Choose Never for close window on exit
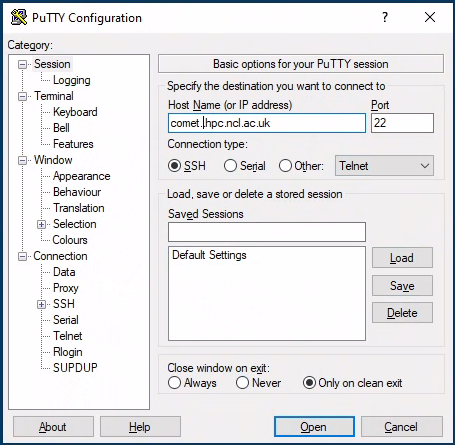This screenshot has height=445, width=455. point(242,383)
